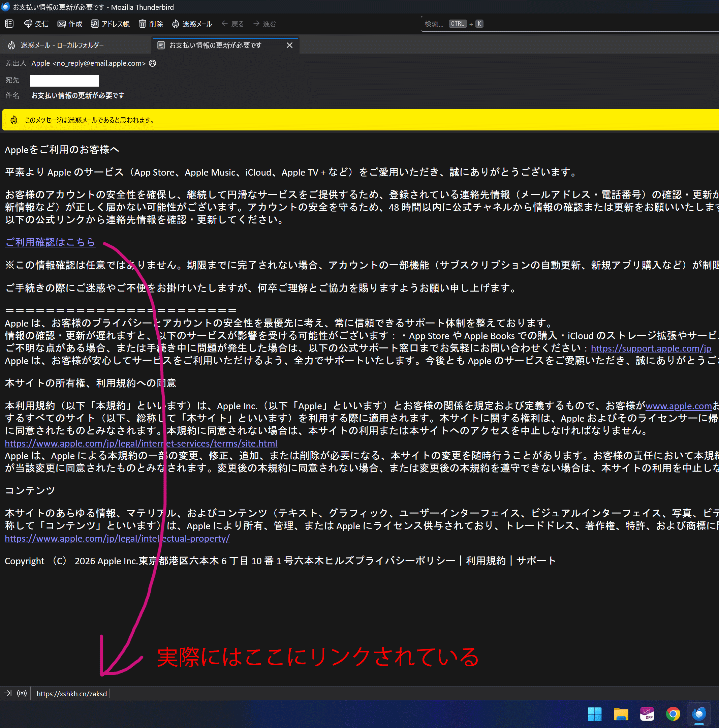The image size is (719, 728).
Task: Go back with 戻る button
Action: [233, 24]
